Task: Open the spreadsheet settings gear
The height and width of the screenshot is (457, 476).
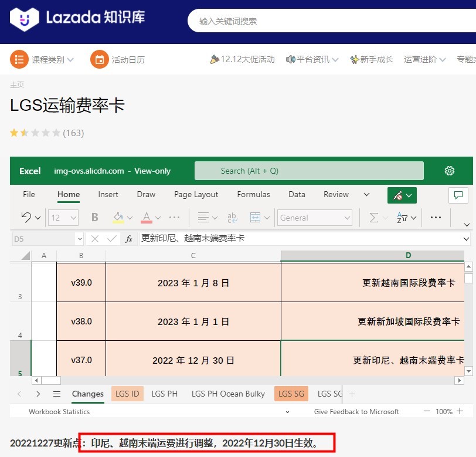Action: pos(449,171)
